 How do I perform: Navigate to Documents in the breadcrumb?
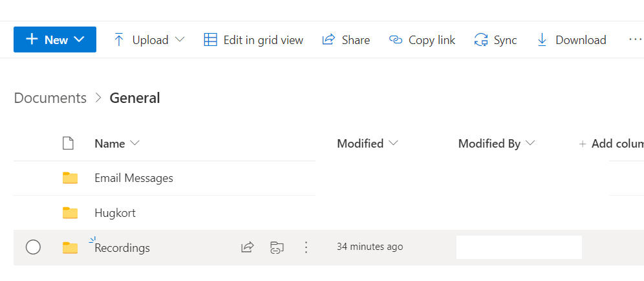tap(50, 98)
